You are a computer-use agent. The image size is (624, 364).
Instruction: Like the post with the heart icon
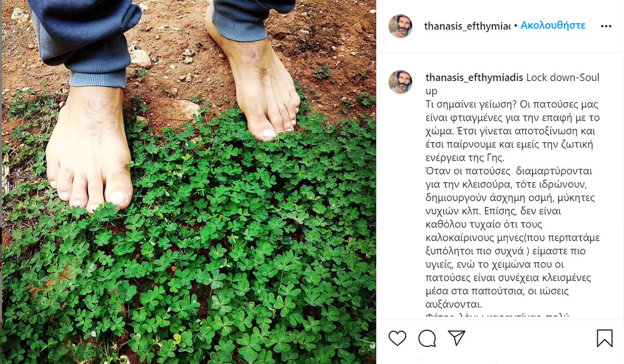tap(397, 339)
